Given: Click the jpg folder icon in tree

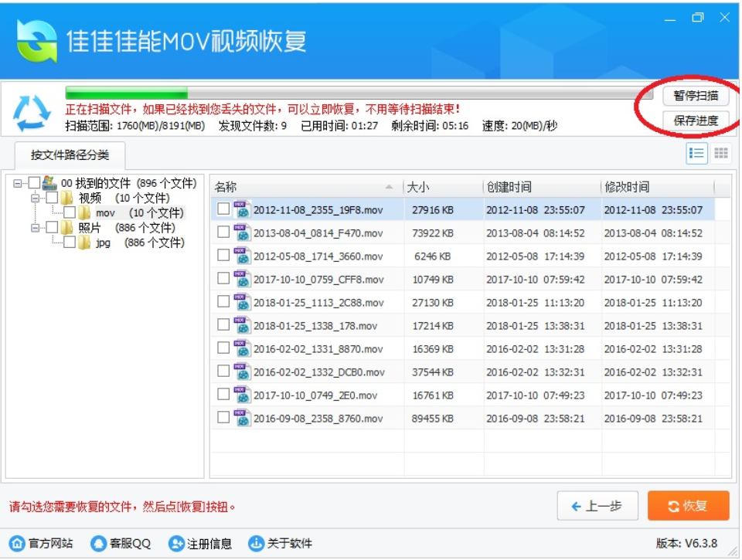Looking at the screenshot, I should [85, 243].
